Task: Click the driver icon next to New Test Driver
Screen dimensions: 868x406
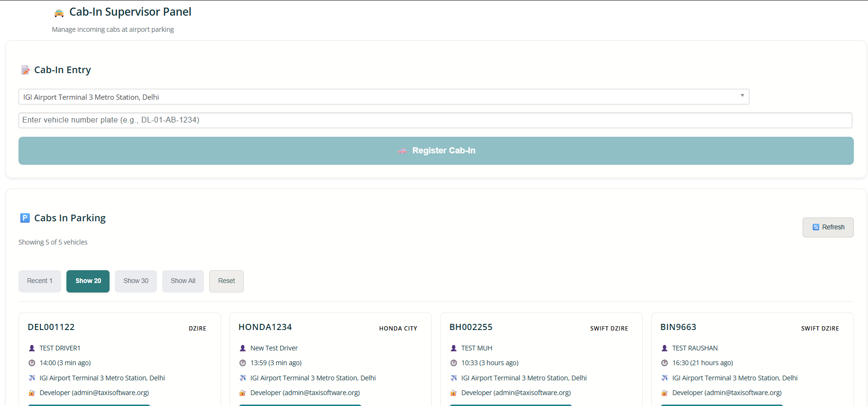Action: coord(243,348)
